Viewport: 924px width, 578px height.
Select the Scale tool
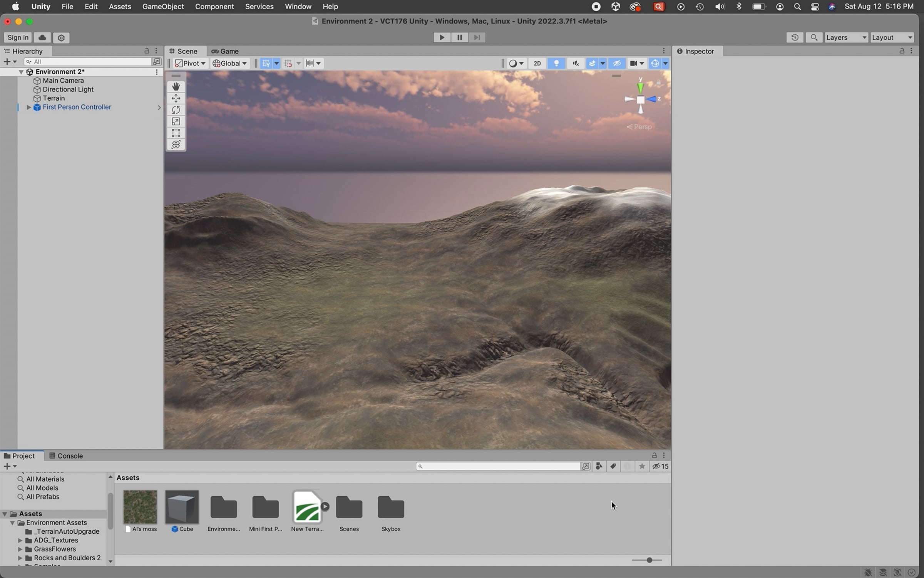point(176,121)
